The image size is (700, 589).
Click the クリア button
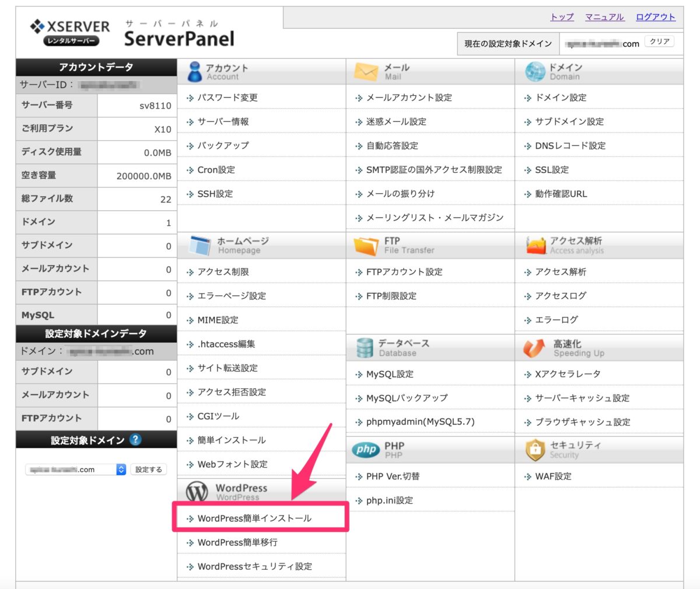[x=659, y=42]
